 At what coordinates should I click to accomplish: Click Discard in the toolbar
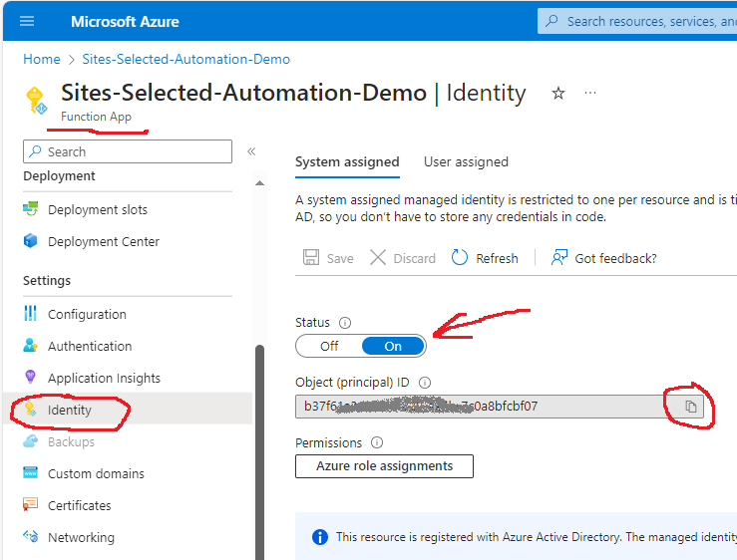(403, 258)
